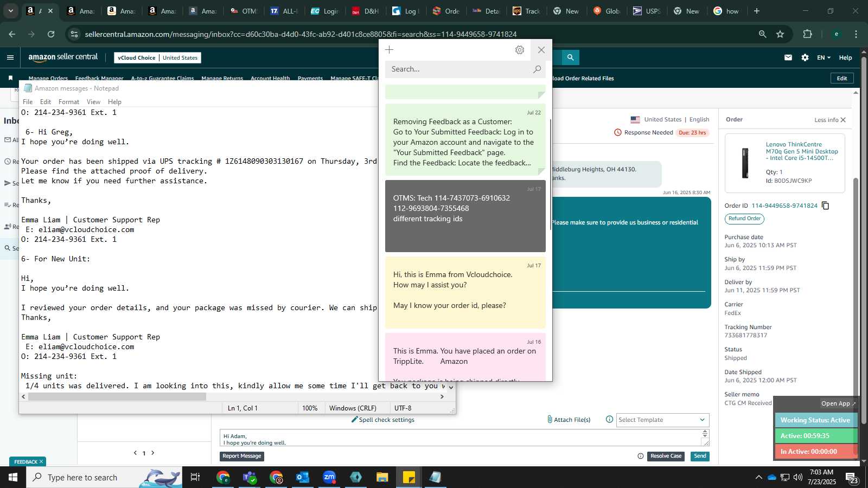868x488 pixels.
Task: Click Working Status: Active bar
Action: [815, 420]
